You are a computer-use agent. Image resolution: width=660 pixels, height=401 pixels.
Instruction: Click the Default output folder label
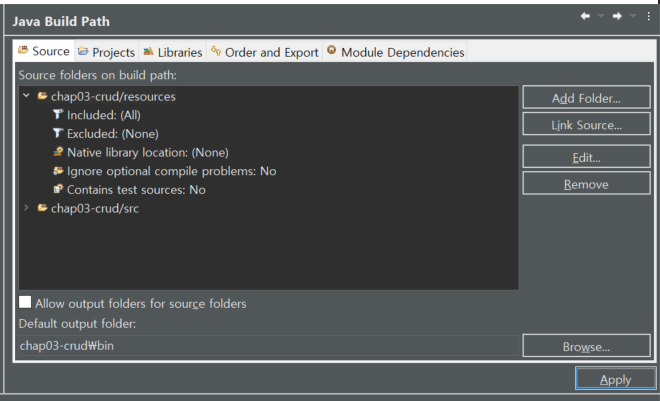point(77,324)
